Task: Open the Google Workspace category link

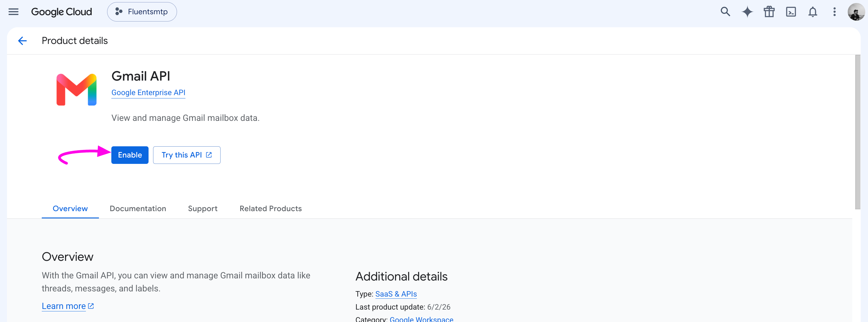Action: pos(421,319)
